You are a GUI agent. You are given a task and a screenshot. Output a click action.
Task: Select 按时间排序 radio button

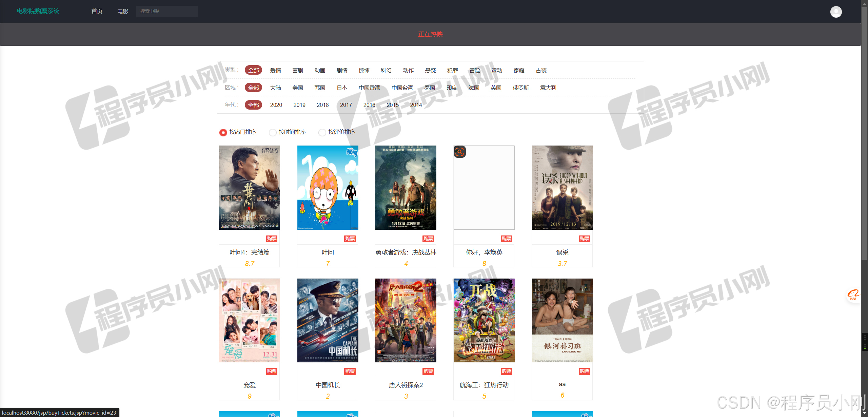[273, 132]
